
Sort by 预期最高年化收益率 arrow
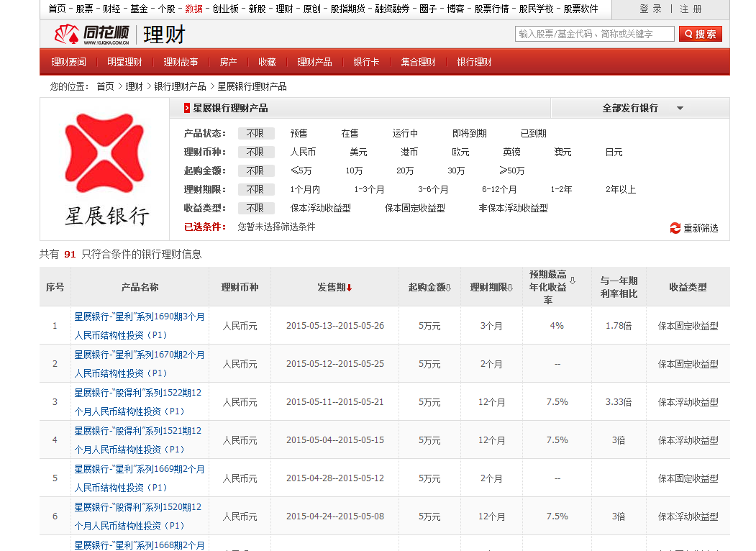pos(573,281)
